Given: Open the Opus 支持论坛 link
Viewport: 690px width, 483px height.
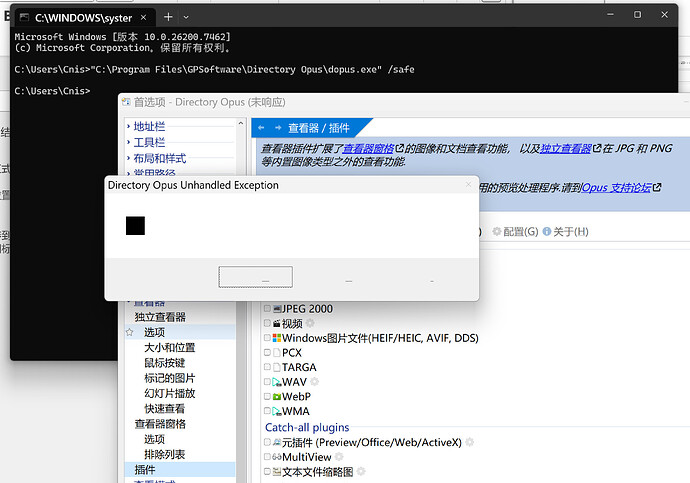Looking at the screenshot, I should [616, 187].
